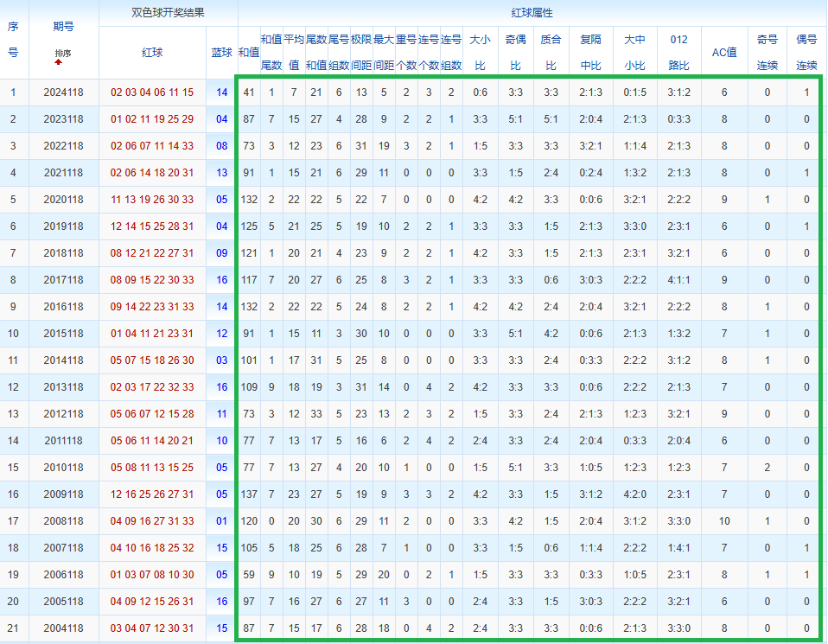Click 012 ratio 4:1:1 in row 2017118
828x644 pixels.
coord(678,280)
